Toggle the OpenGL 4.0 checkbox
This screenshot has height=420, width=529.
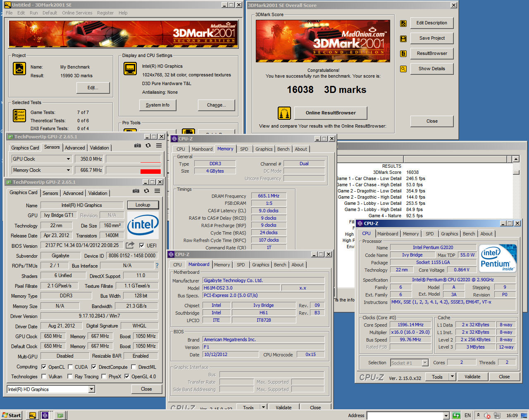[127, 376]
